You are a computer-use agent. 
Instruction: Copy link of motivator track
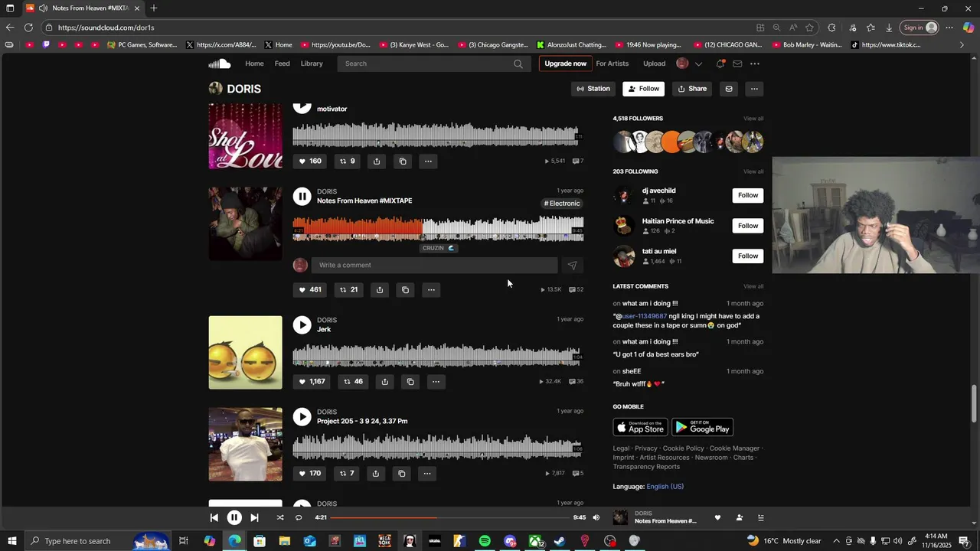click(x=403, y=161)
